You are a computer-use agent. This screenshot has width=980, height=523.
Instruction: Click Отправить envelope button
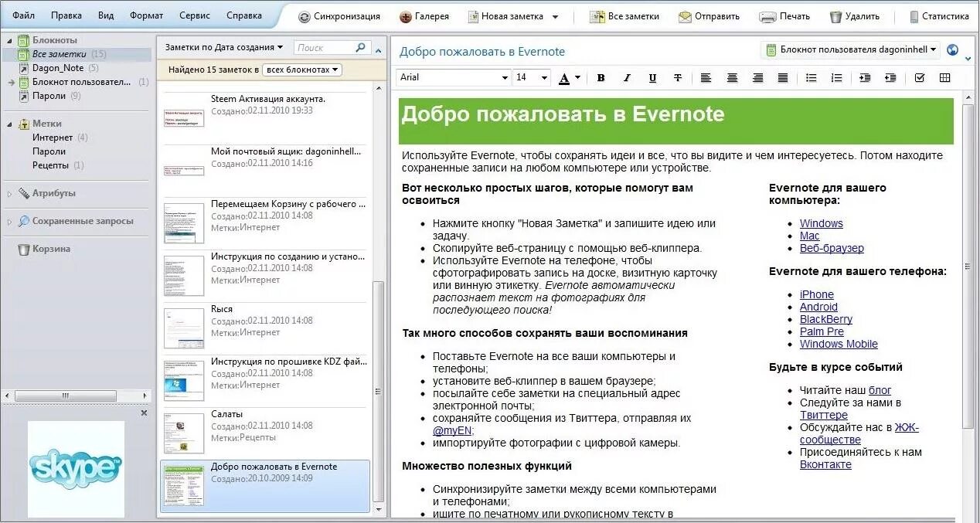(x=709, y=16)
